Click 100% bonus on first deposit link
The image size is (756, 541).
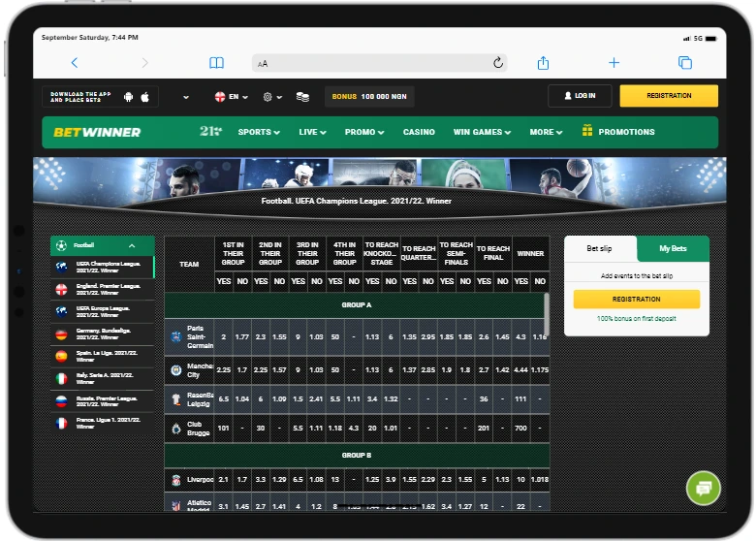point(637,319)
